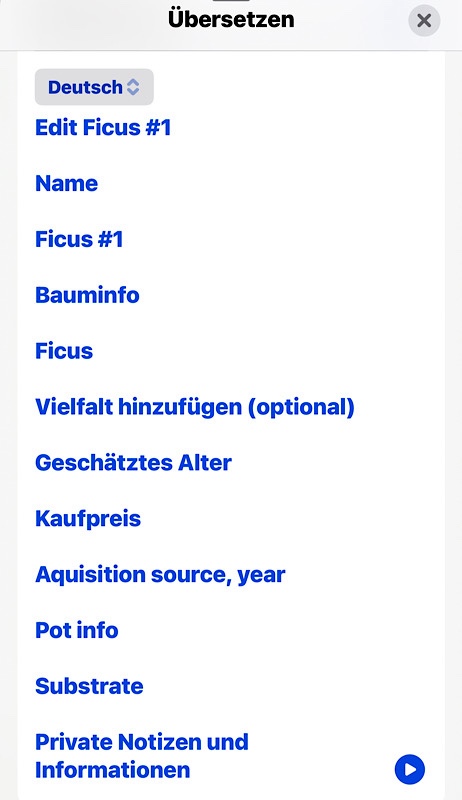Tap the drag handle atop the sheet
Screen dimensions: 462x800
[231, 1]
